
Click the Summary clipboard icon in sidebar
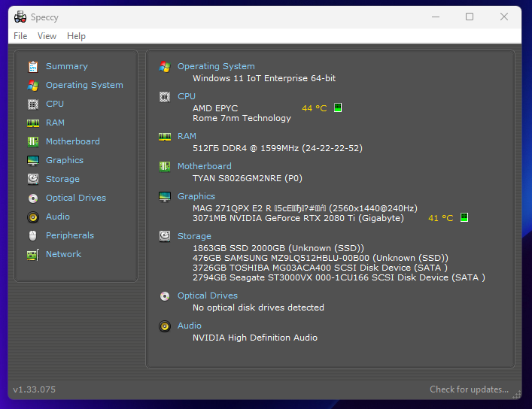(x=33, y=66)
